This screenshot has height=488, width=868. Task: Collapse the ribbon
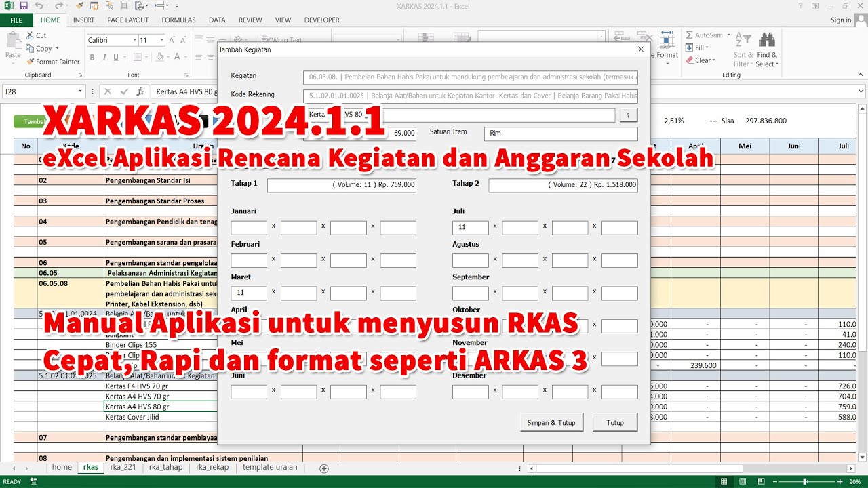pos(860,75)
